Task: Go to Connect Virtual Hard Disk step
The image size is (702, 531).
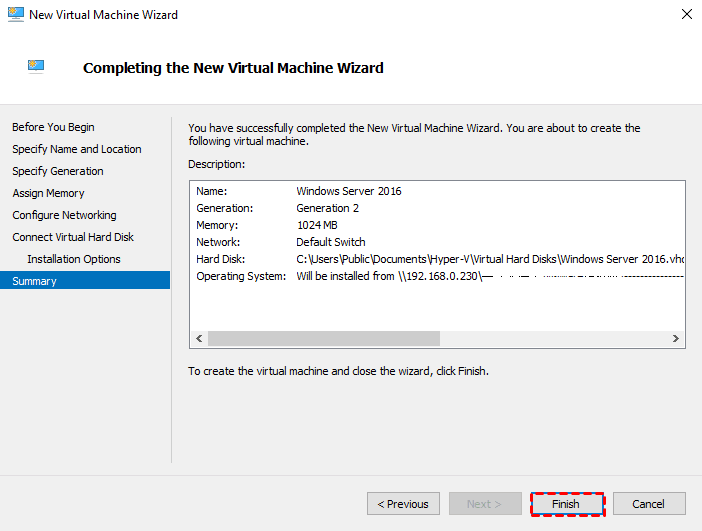Action: (x=73, y=237)
